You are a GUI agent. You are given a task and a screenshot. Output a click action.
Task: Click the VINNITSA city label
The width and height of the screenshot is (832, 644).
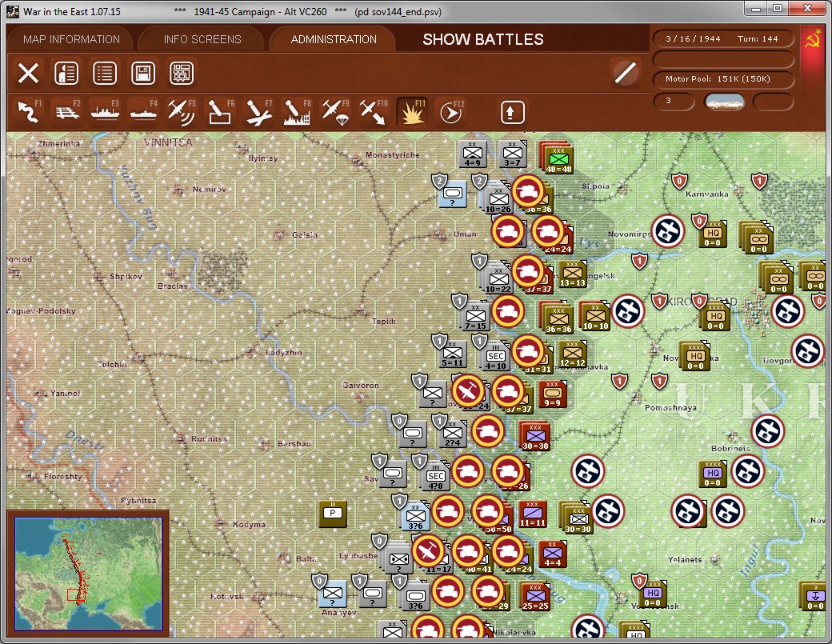pos(168,142)
